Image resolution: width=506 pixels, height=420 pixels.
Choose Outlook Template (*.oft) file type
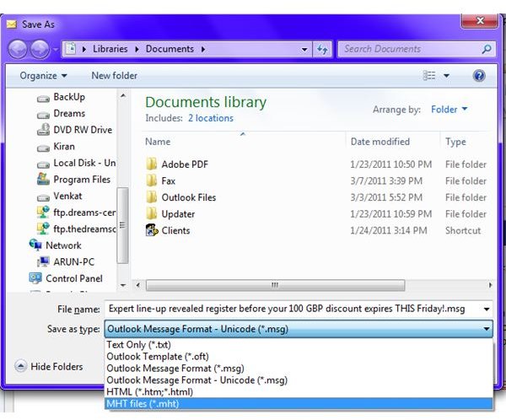click(299, 357)
